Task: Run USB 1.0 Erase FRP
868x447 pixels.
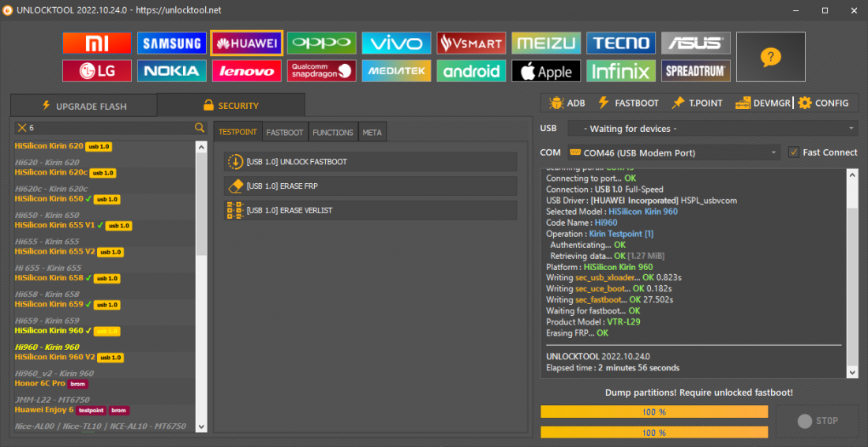Action: (x=370, y=186)
